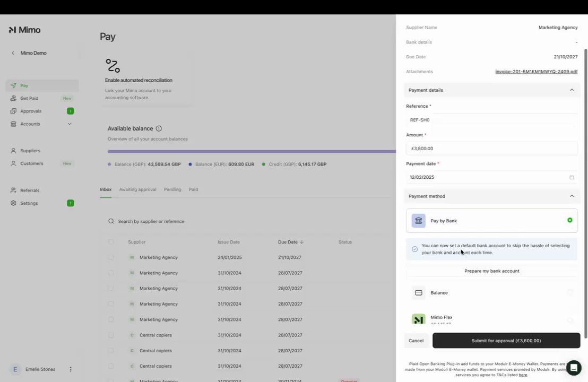This screenshot has width=588, height=382.
Task: Click the Available balance info icon
Action: 159,128
